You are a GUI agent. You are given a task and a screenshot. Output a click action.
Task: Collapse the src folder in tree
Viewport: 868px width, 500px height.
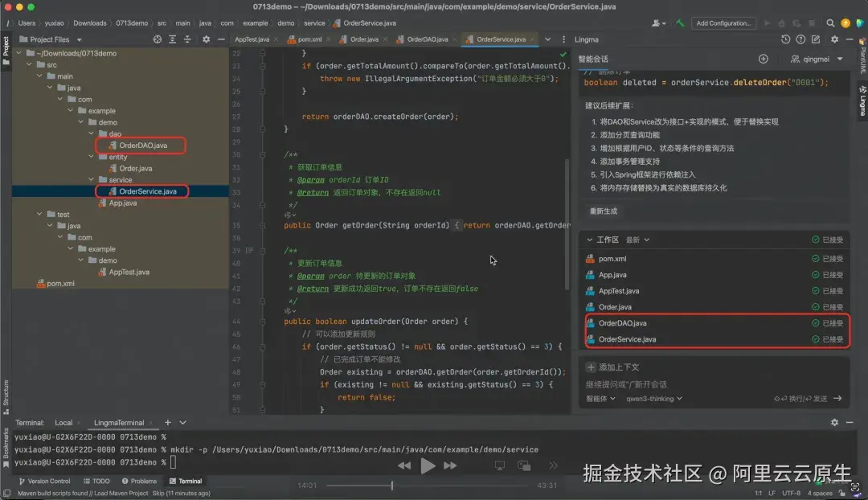[x=30, y=65]
